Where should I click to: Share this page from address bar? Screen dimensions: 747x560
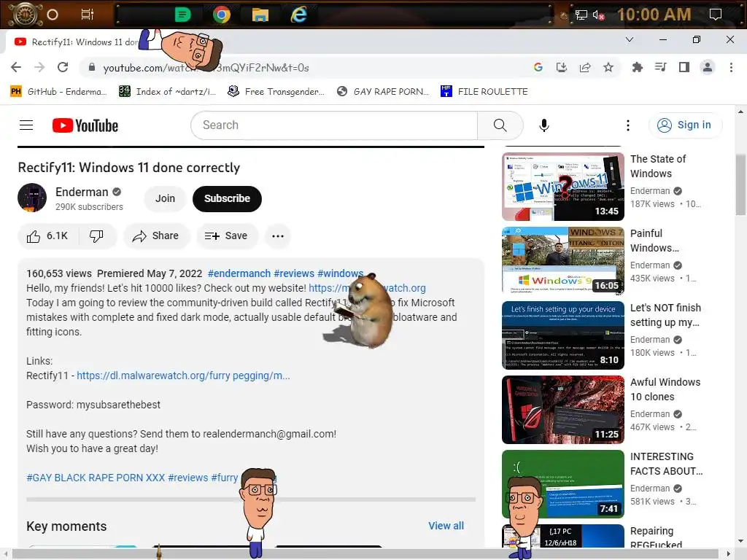[x=585, y=68]
